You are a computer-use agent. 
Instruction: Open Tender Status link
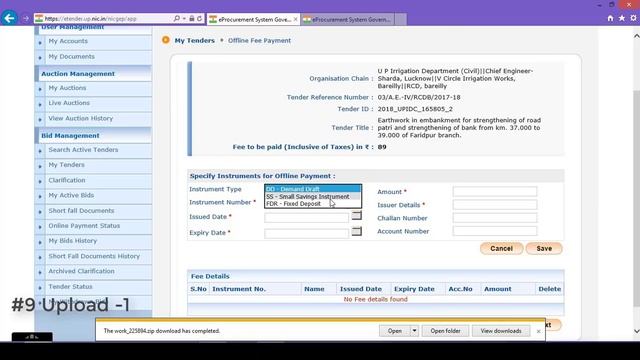coord(71,287)
